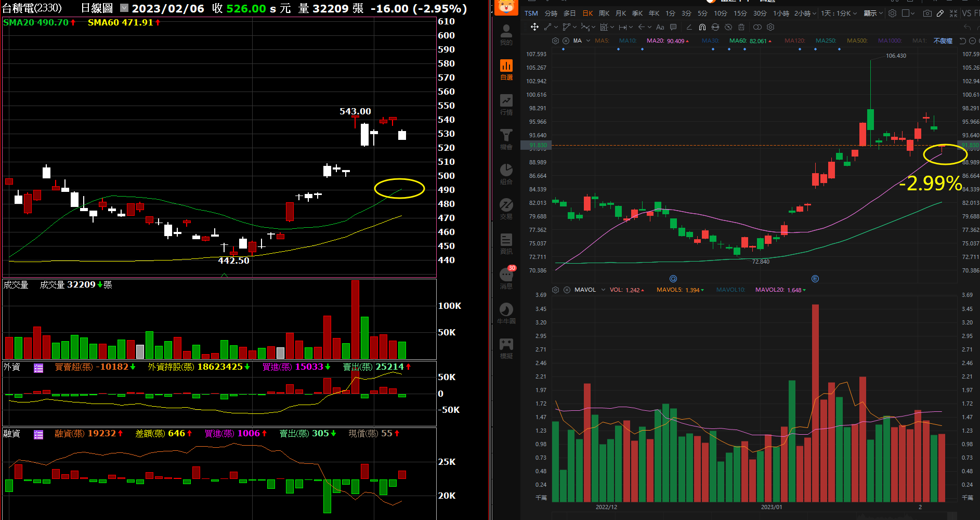980x520 pixels.
Task: Click the shrink fullscreen chart icon
Action: click(x=953, y=13)
